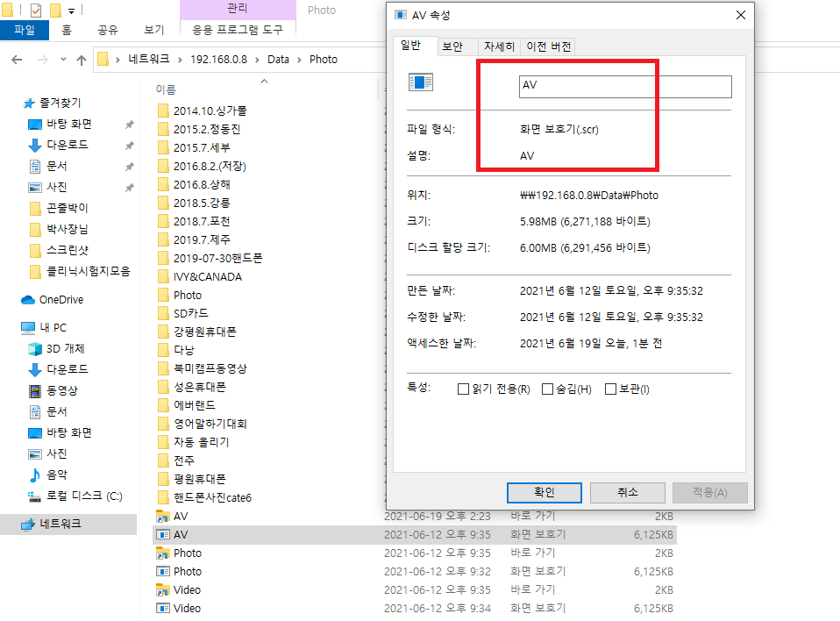Expand chevron after 네트워크 in address bar
This screenshot has height=621, width=840.
tap(180, 60)
